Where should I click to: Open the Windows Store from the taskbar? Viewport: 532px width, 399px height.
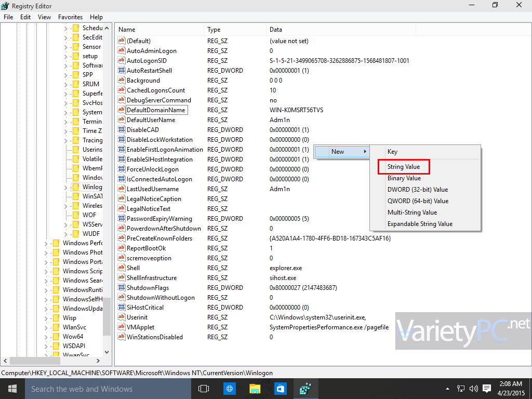[x=280, y=388]
